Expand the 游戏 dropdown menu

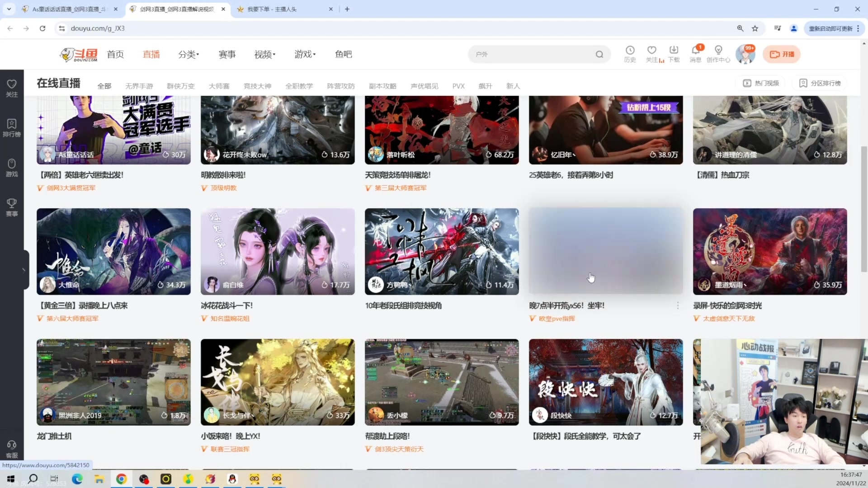pos(305,54)
